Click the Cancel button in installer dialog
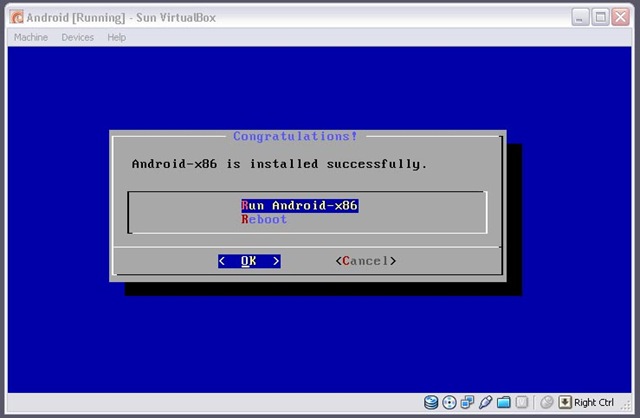Viewport: 640px width, 418px height. [366, 261]
